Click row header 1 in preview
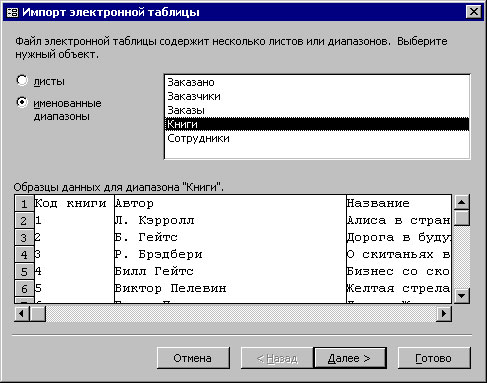Screen dimensions: 487x383 (24, 203)
